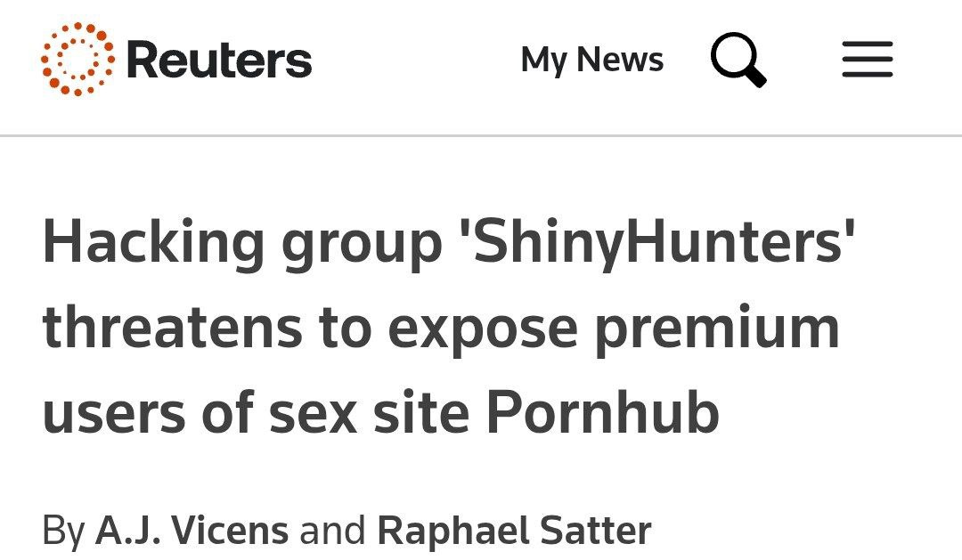Click the ShinyHunters article headline
Viewport: 962px width, 560px height.
tap(445, 325)
